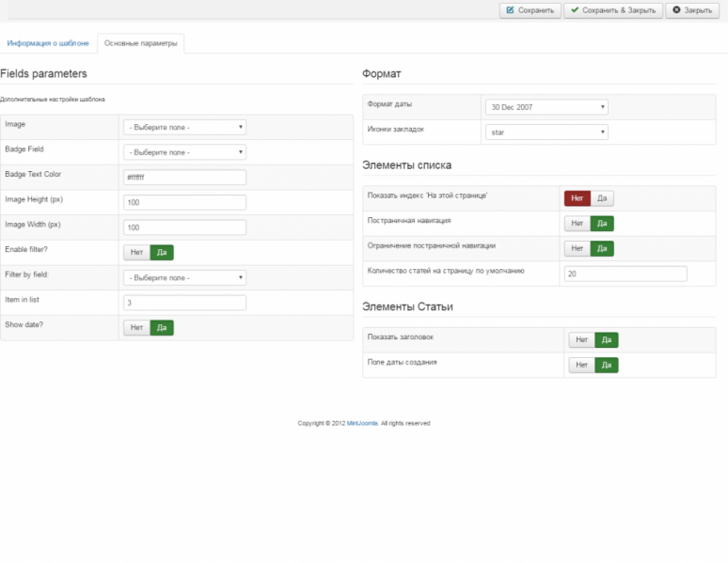The width and height of the screenshot is (728, 563).
Task: Open the MintJoomla link in footer
Action: coord(362,424)
